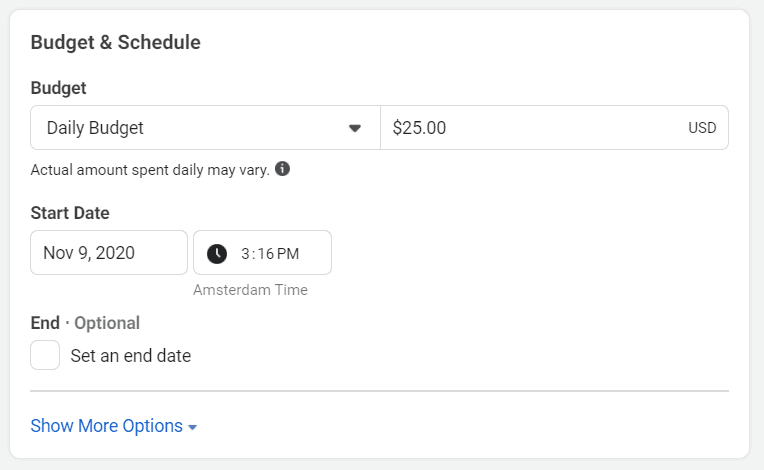Enable the Set an end date checkbox

(45, 355)
